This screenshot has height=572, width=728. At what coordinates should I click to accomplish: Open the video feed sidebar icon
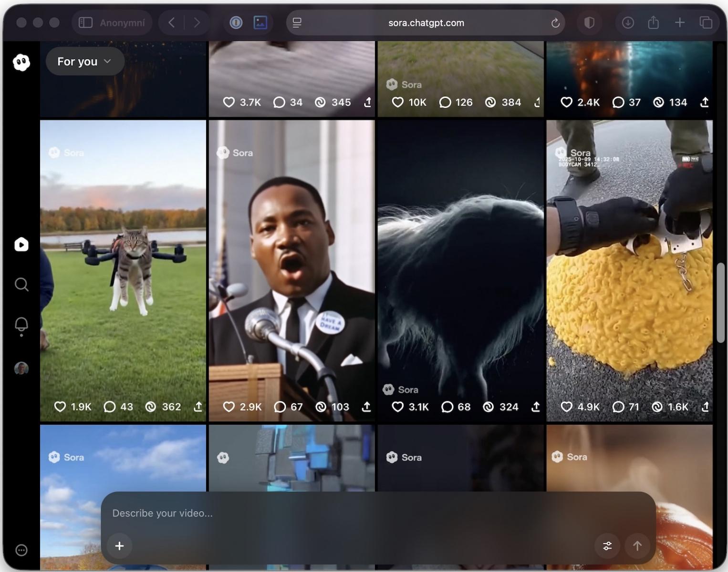[x=21, y=245]
